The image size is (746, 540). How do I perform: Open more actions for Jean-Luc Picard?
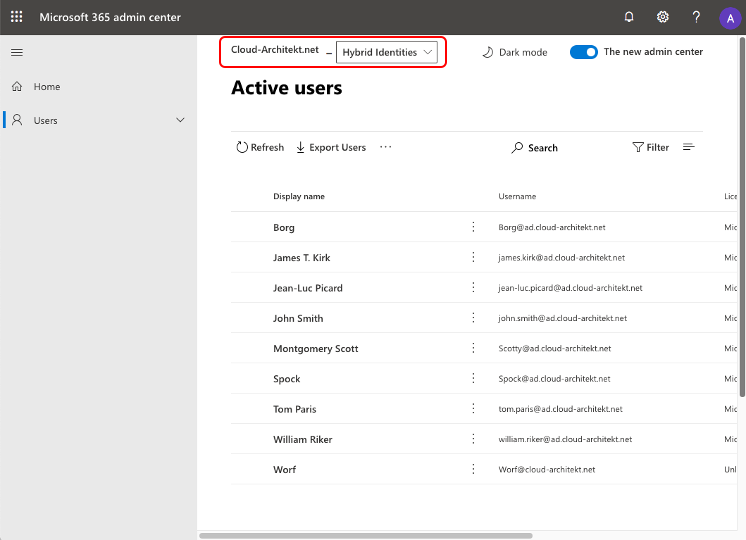(473, 287)
